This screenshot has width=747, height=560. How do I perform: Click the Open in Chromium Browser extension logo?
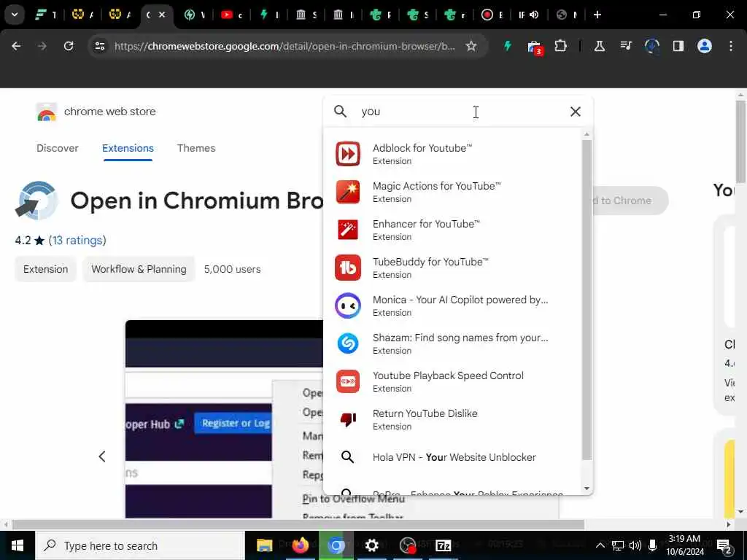[36, 201]
